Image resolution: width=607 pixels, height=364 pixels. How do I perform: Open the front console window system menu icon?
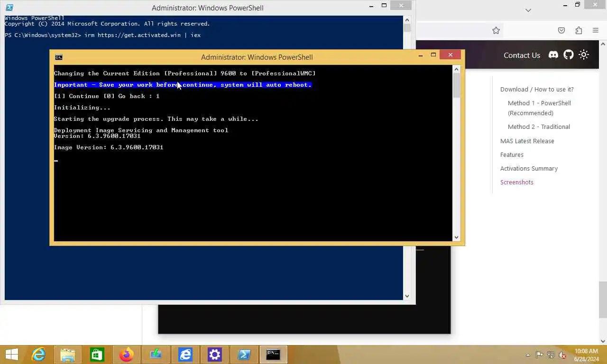(x=58, y=57)
